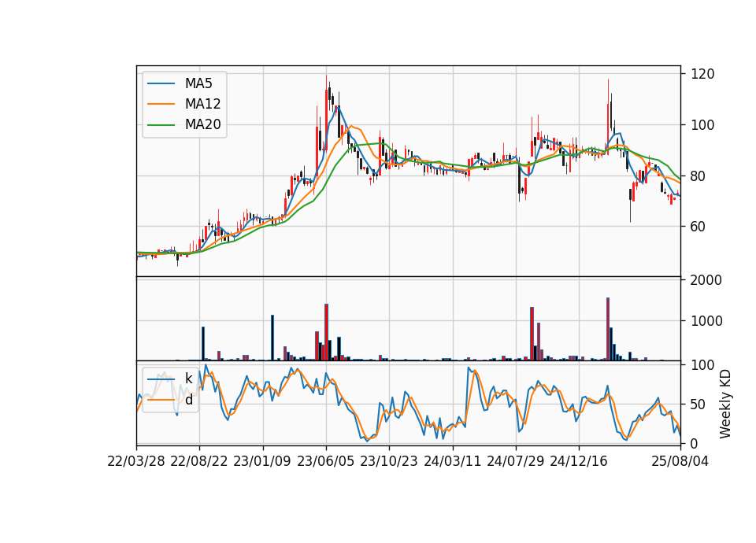Click the tall volume bar after 24/07/29
Screen dimensions: 756x543
click(532, 334)
